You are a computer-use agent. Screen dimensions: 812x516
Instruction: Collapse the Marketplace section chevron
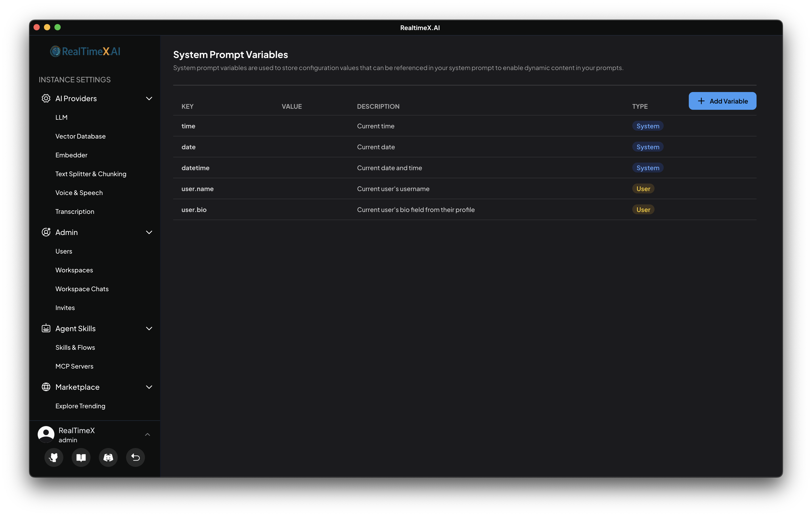(149, 387)
